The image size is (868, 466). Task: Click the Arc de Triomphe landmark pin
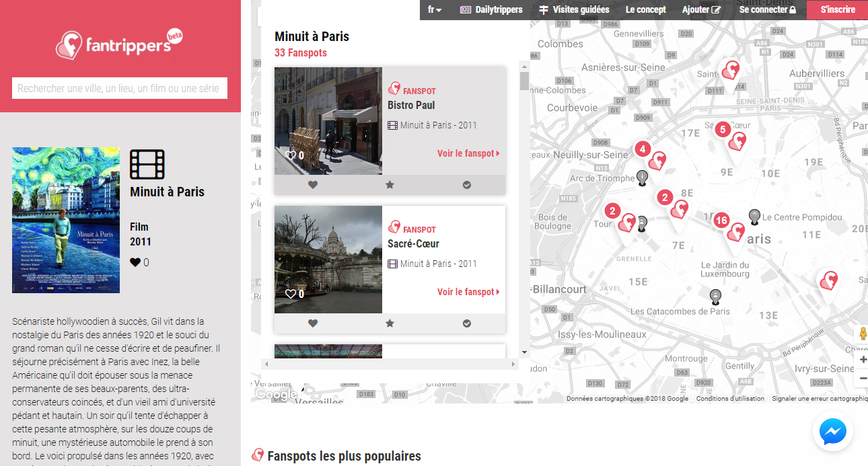(x=643, y=178)
